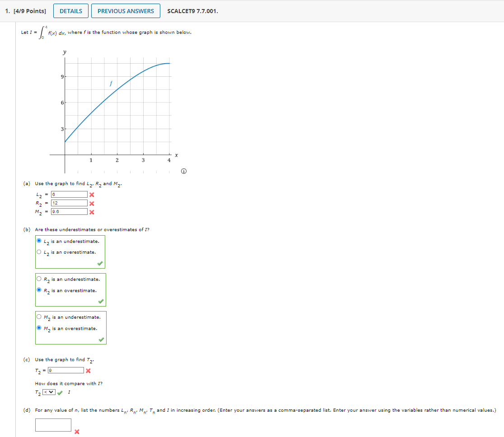
Task: Select "L2 is an overestimate"
Action: pos(38,252)
